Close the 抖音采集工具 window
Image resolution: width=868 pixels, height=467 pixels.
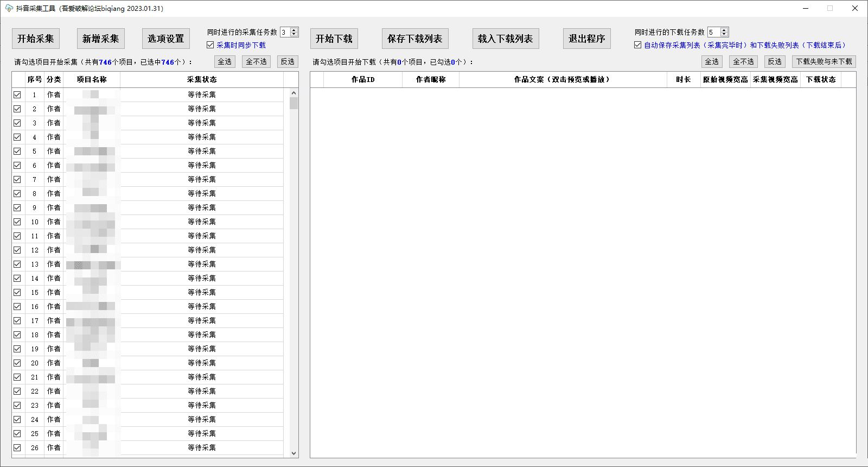pyautogui.click(x=855, y=8)
